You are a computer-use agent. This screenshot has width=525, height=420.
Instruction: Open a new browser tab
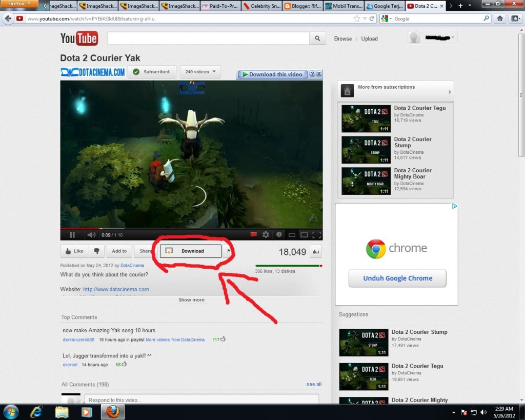pyautogui.click(x=461, y=6)
